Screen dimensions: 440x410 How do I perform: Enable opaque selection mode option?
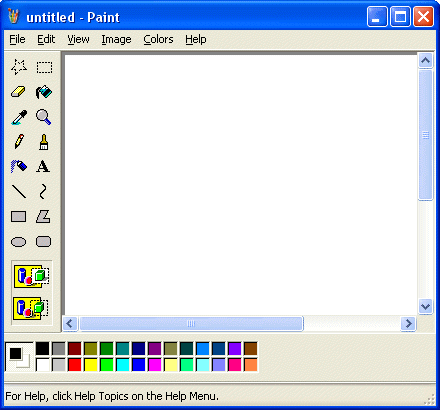click(32, 276)
